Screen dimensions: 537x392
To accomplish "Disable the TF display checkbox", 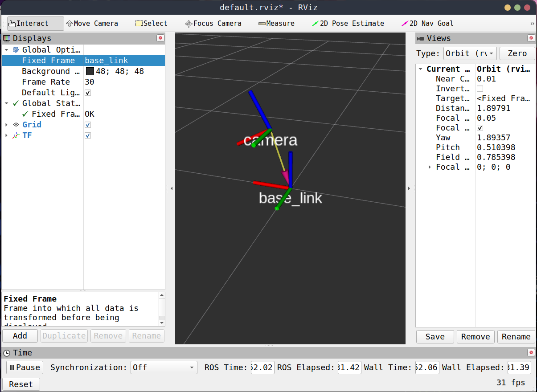I will (x=88, y=135).
